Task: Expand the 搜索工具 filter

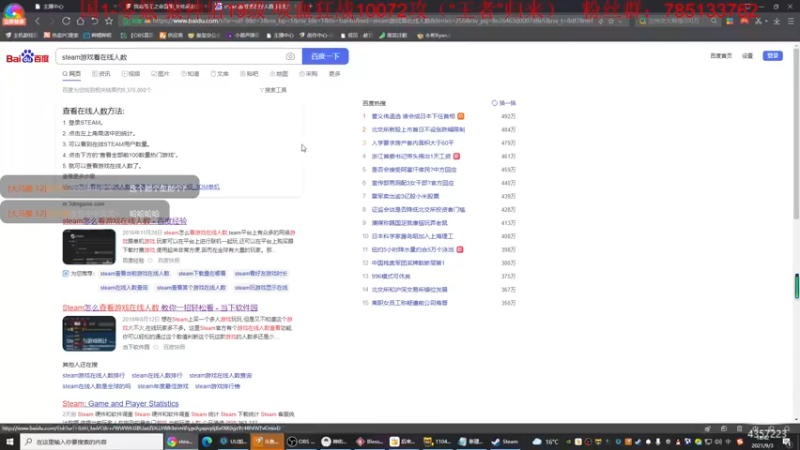Action: (x=273, y=90)
